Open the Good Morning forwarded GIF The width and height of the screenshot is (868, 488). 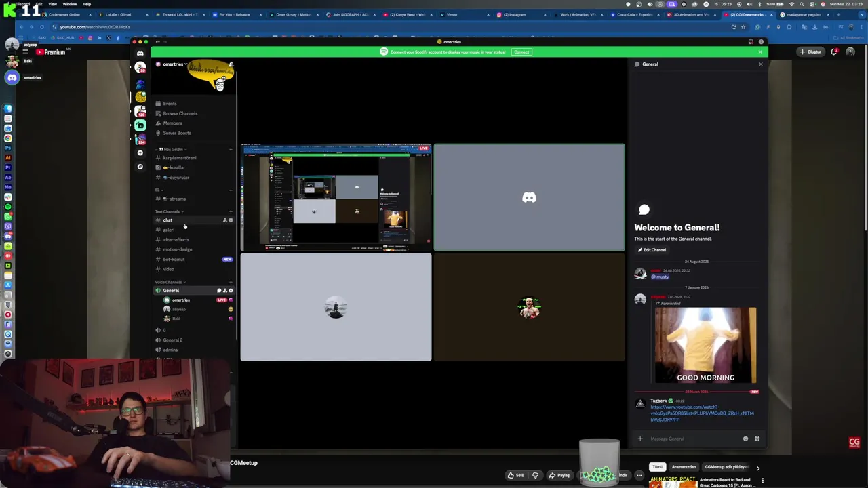[x=705, y=345]
